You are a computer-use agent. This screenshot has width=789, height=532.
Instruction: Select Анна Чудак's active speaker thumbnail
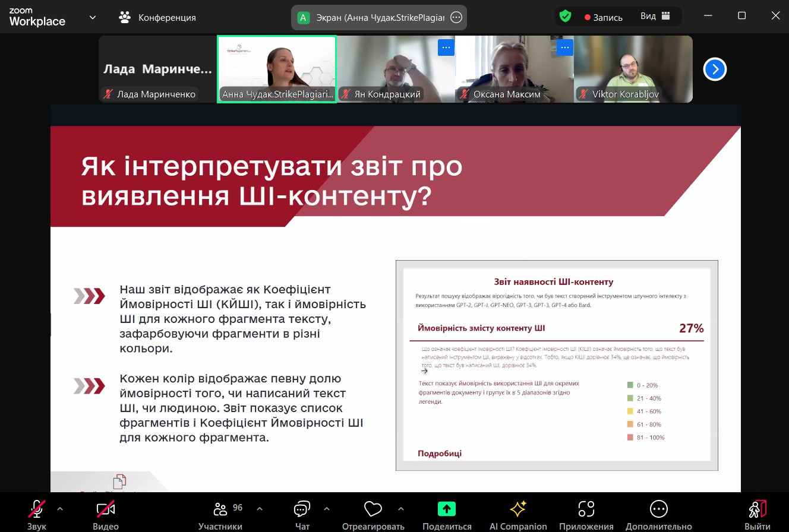pos(277,69)
